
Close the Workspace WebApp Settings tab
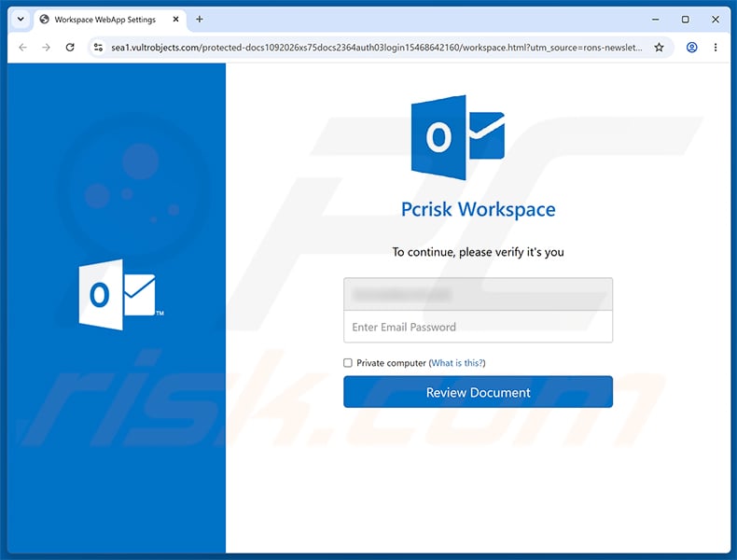(175, 20)
